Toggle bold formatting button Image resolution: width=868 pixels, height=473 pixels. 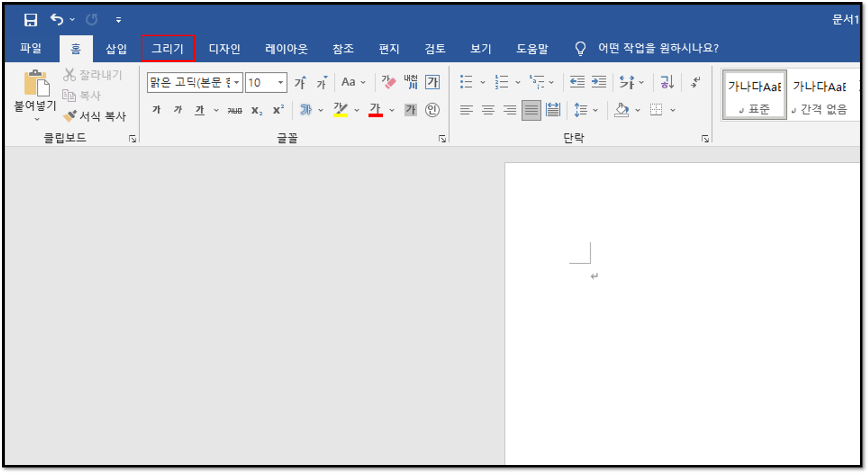tap(156, 110)
